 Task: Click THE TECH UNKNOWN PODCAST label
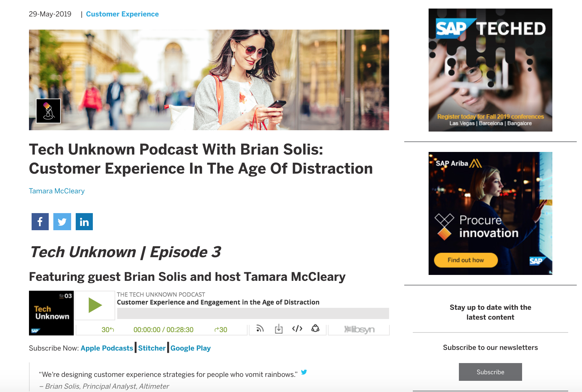click(x=161, y=295)
